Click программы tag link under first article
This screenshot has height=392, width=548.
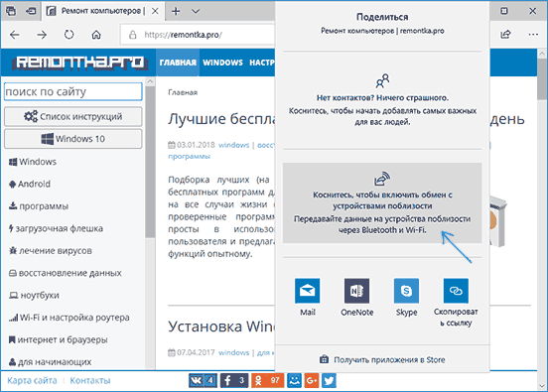189,156
